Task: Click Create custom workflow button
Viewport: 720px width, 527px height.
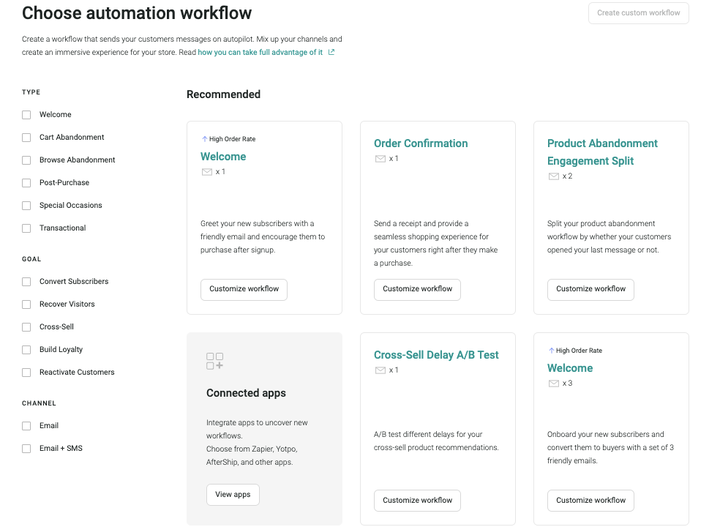Action: tap(638, 13)
